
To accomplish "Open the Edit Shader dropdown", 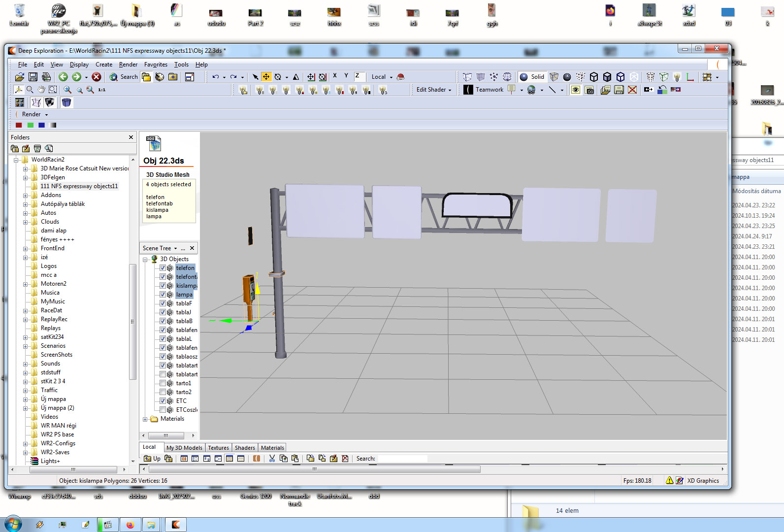I will click(x=433, y=90).
